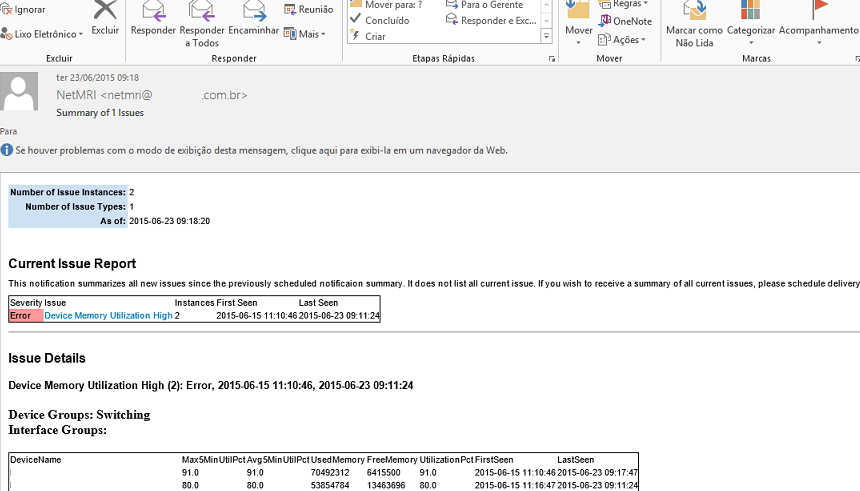Image resolution: width=860 pixels, height=491 pixels.
Task: Click the Excluir delete icon
Action: [x=105, y=12]
